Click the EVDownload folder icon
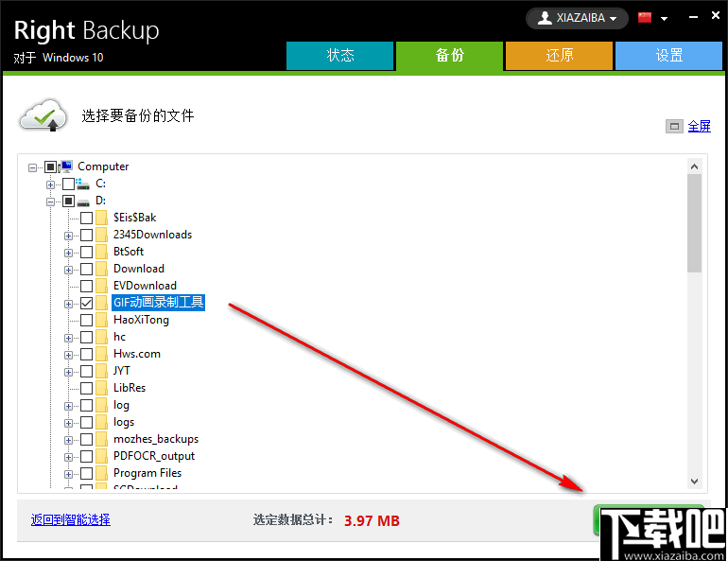Image resolution: width=728 pixels, height=561 pixels. tap(101, 286)
